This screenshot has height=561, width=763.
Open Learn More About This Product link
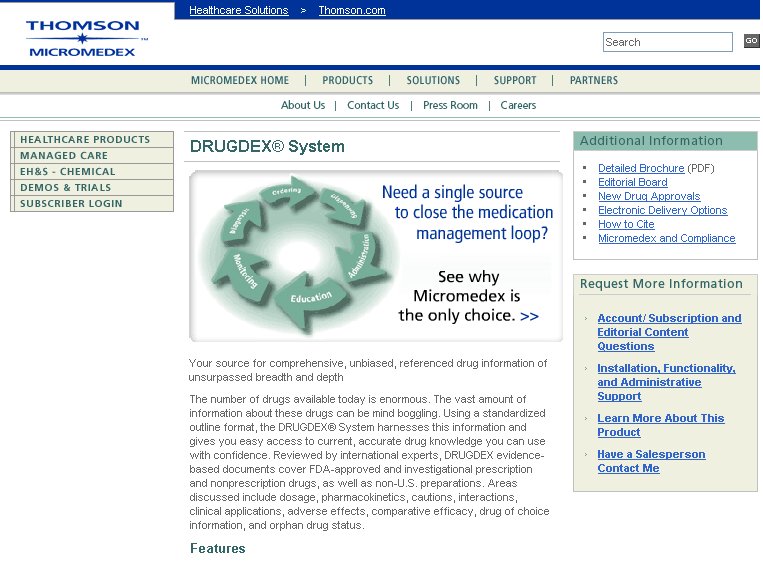pos(660,425)
